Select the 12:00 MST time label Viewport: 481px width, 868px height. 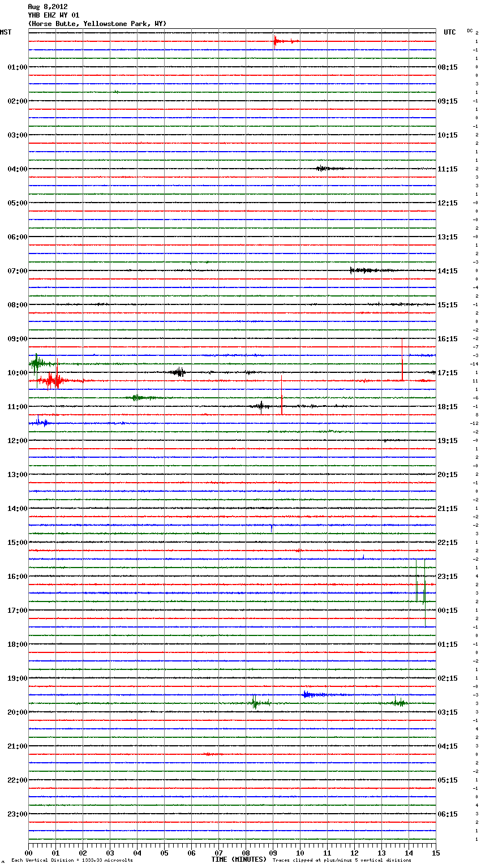(x=17, y=441)
